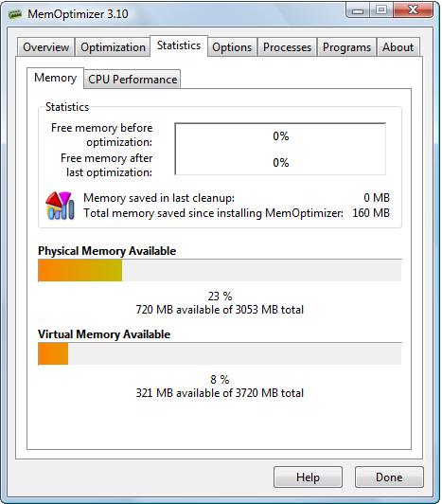
Task: Close the MemOptimizer window
Action: pyautogui.click(x=413, y=10)
